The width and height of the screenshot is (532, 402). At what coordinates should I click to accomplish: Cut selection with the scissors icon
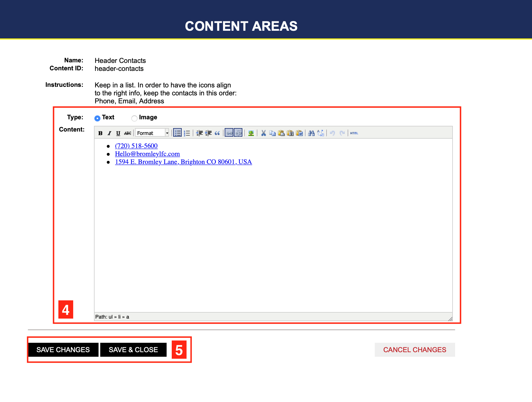263,133
